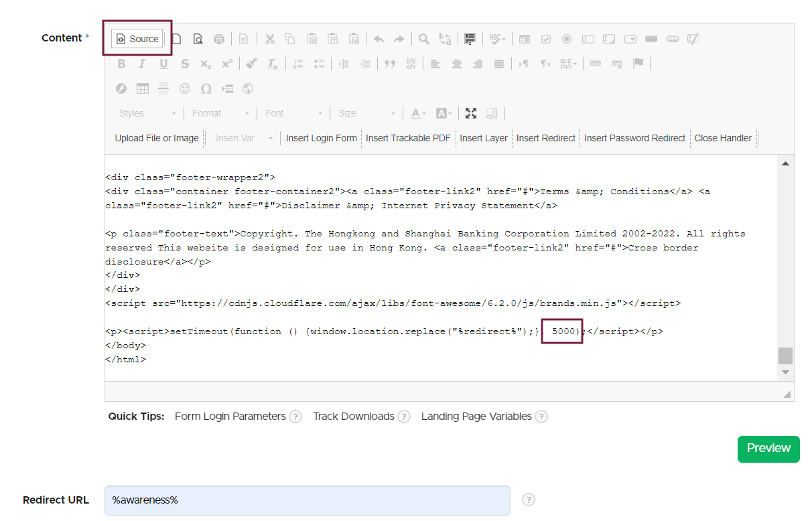812x521 pixels.
Task: Click the Insert Link chain icon
Action: coord(596,64)
